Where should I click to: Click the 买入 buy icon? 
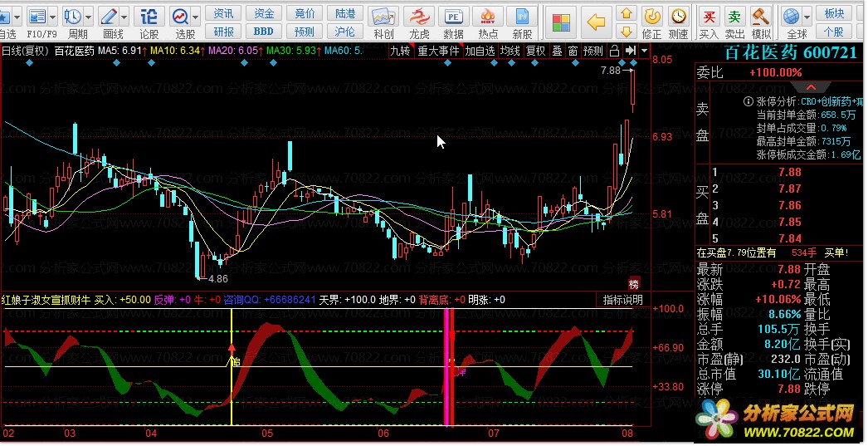(709, 17)
